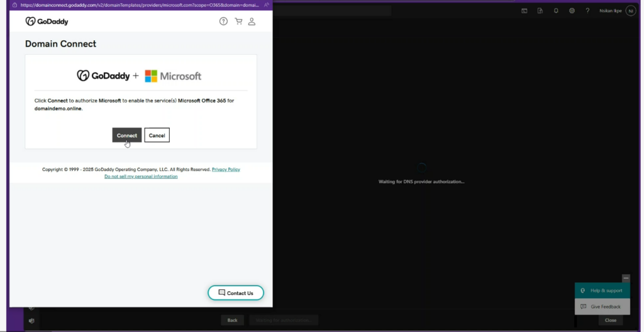Open the GoDaddy help question mark icon

[223, 21]
